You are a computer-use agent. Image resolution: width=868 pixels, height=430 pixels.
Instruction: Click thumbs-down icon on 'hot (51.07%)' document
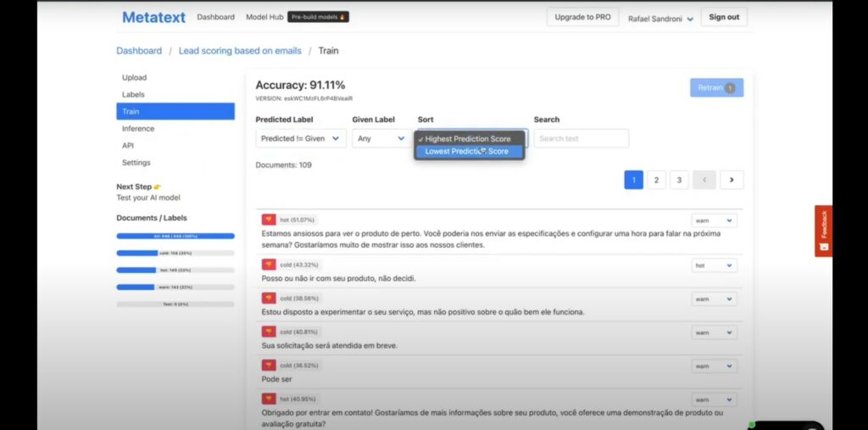(269, 220)
